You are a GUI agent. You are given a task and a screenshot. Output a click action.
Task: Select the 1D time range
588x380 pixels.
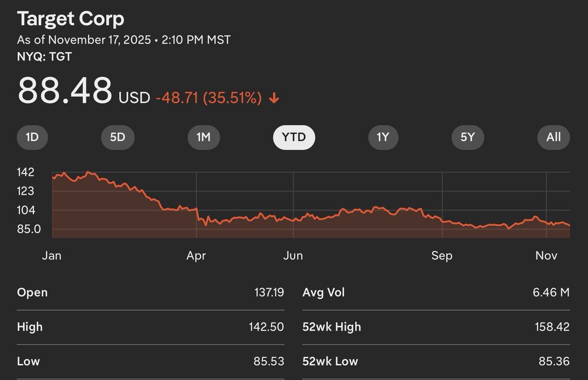pyautogui.click(x=32, y=137)
